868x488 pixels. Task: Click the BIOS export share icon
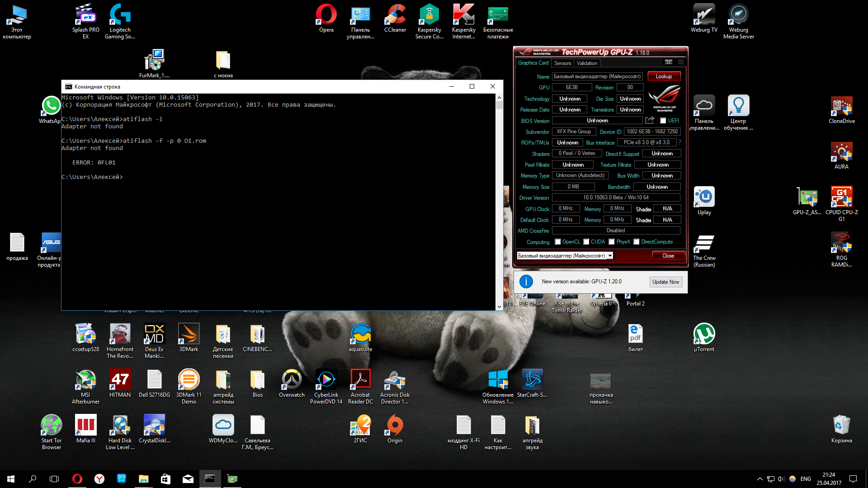tap(650, 120)
